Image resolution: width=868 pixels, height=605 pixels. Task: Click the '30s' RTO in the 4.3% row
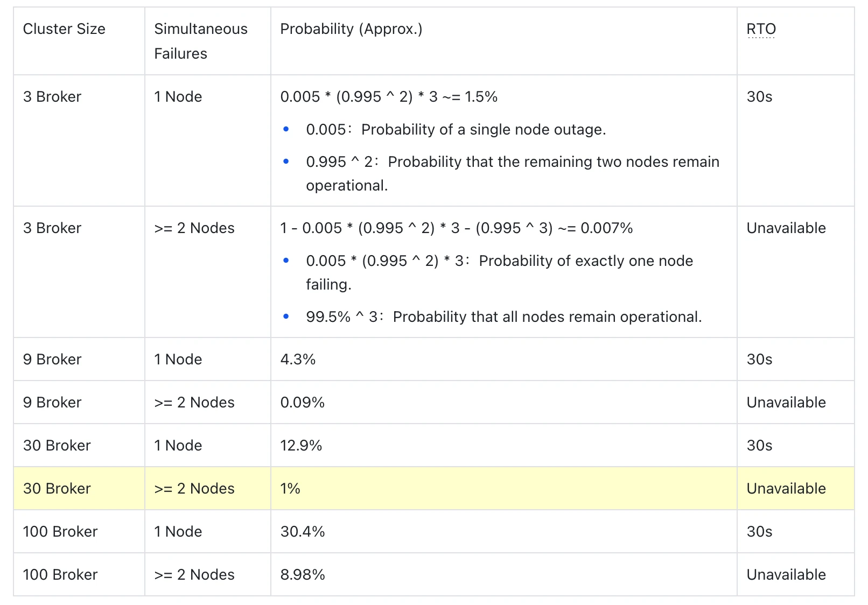(x=759, y=360)
